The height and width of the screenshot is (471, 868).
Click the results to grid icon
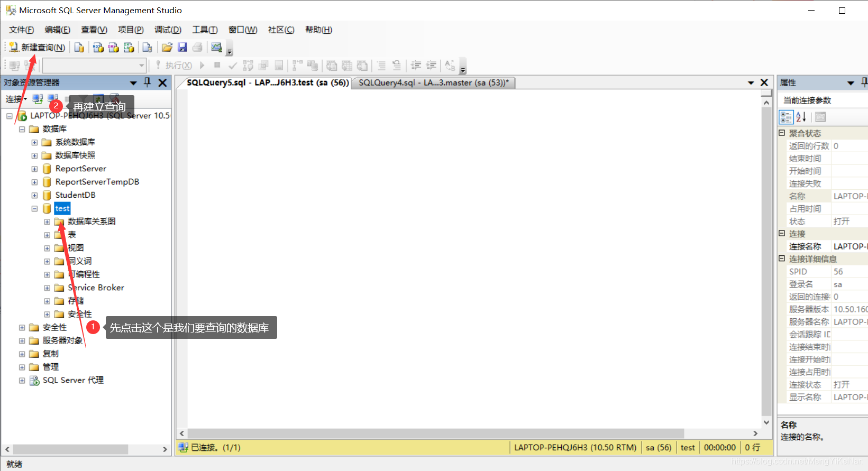[346, 66]
